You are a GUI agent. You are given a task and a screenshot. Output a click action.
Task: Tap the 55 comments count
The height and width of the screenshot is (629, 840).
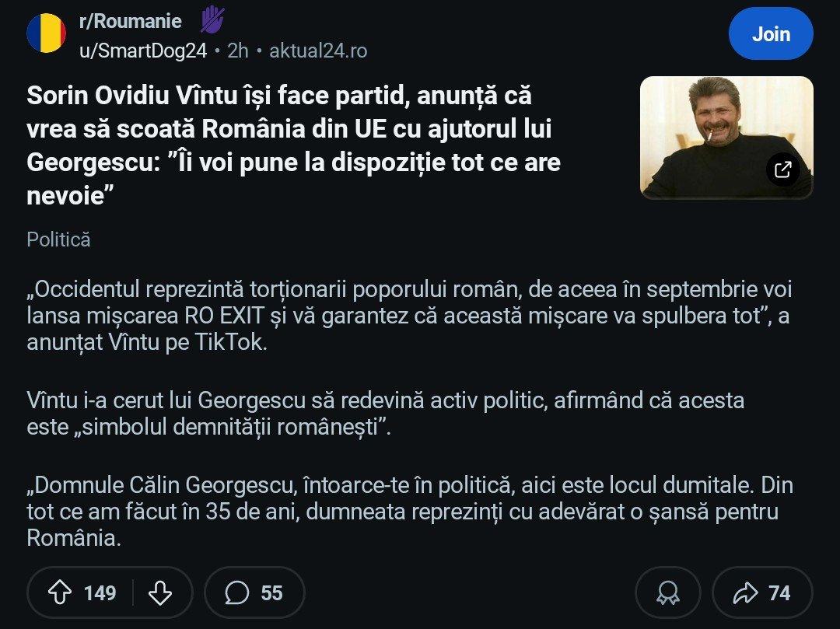tap(271, 593)
